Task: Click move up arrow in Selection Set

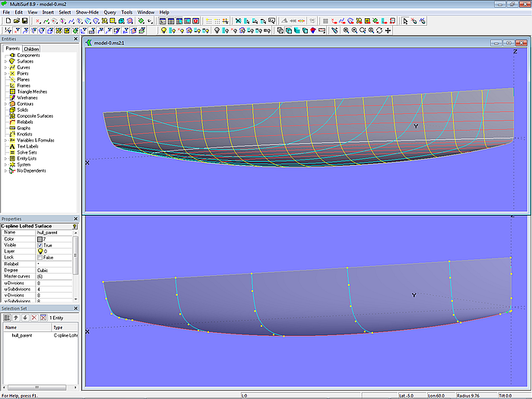Action: coord(15,316)
